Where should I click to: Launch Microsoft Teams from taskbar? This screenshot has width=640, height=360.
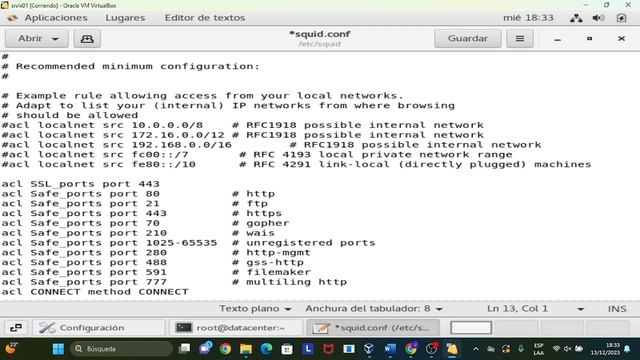(205, 349)
